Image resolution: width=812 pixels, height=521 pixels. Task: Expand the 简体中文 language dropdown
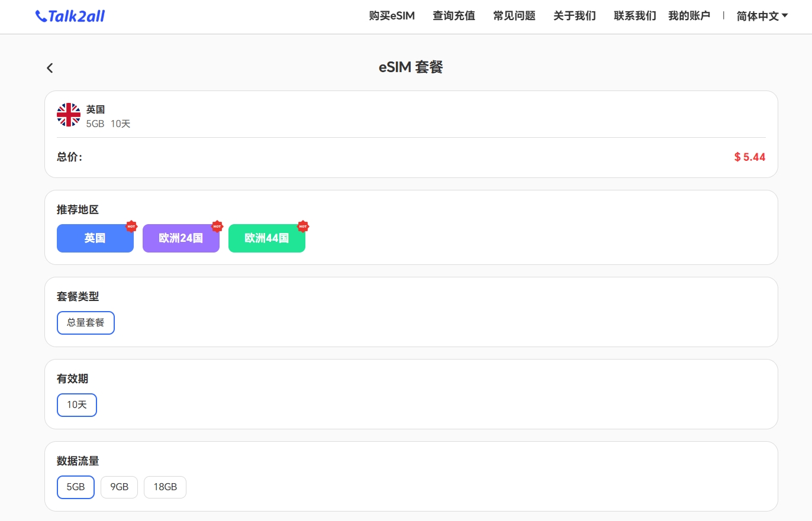point(762,16)
